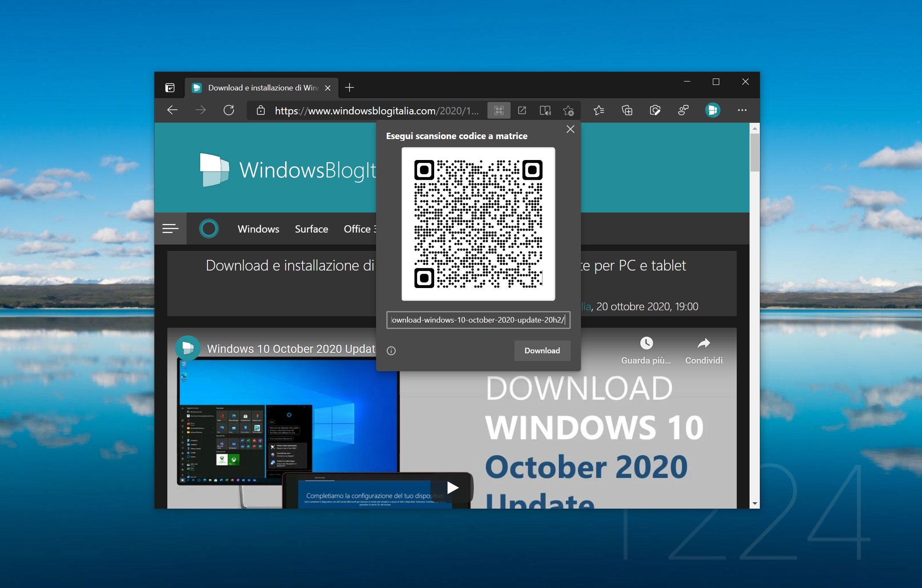
Task: Open the Collections icon in toolbar
Action: pos(627,111)
